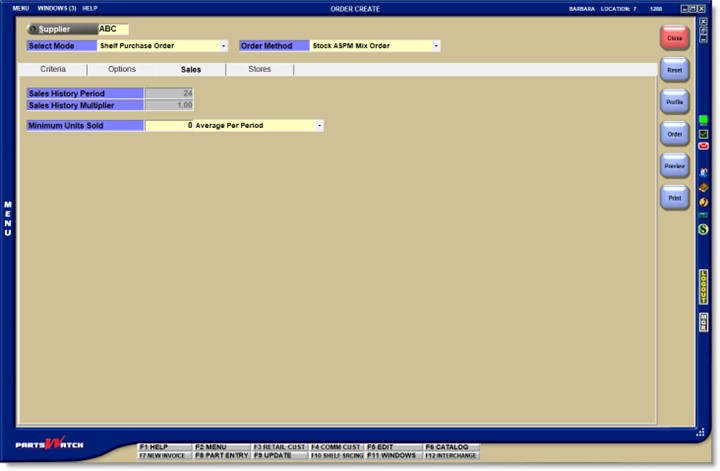Viewport: 720px width, 471px height.
Task: Click the yellow LOGOUT sidebar icon
Action: point(703,286)
